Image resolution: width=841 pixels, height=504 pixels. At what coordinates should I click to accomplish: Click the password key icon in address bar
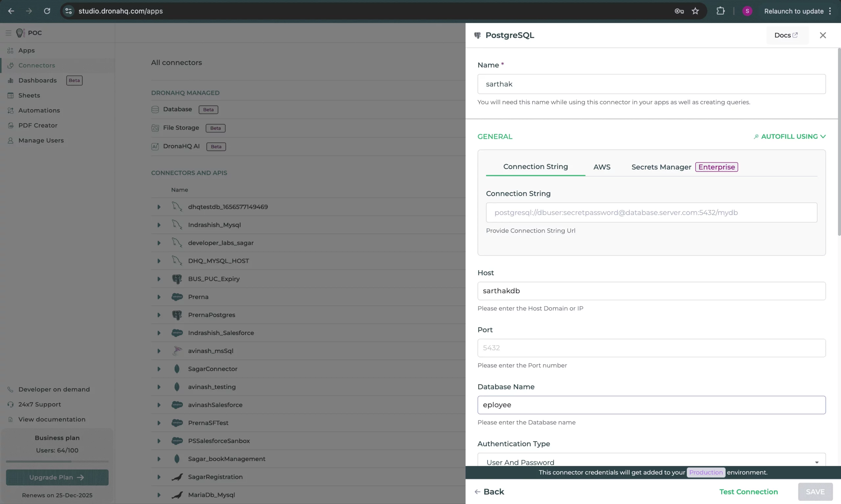pos(679,11)
